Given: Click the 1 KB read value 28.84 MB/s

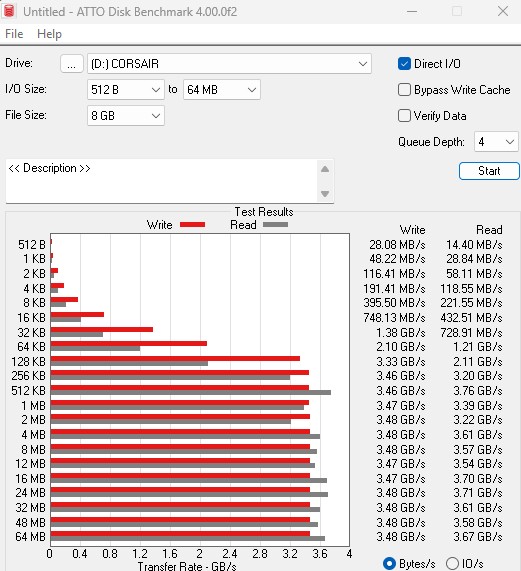Looking at the screenshot, I should 474,259.
